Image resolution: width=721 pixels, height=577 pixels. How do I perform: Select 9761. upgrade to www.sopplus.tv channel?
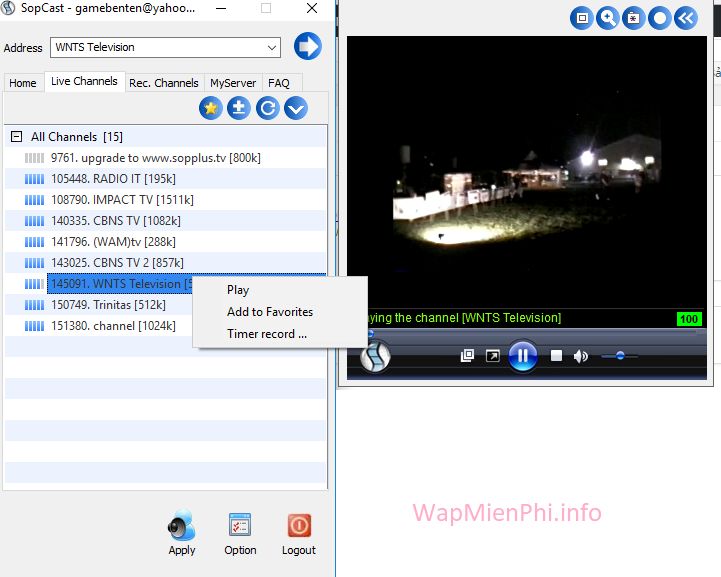coord(166,158)
